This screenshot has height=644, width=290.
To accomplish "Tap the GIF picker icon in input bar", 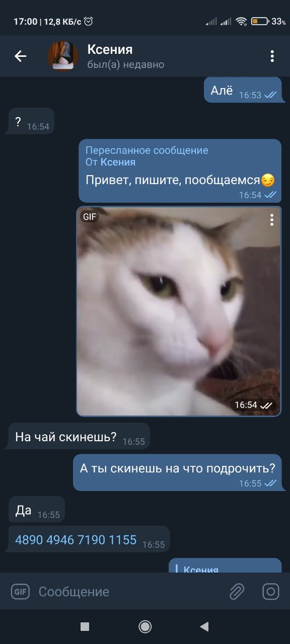I will point(20,592).
